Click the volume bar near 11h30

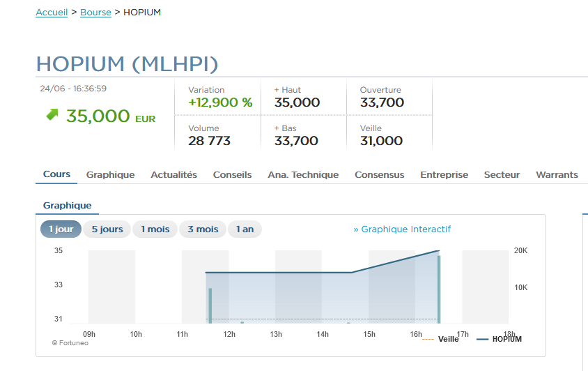click(x=210, y=305)
